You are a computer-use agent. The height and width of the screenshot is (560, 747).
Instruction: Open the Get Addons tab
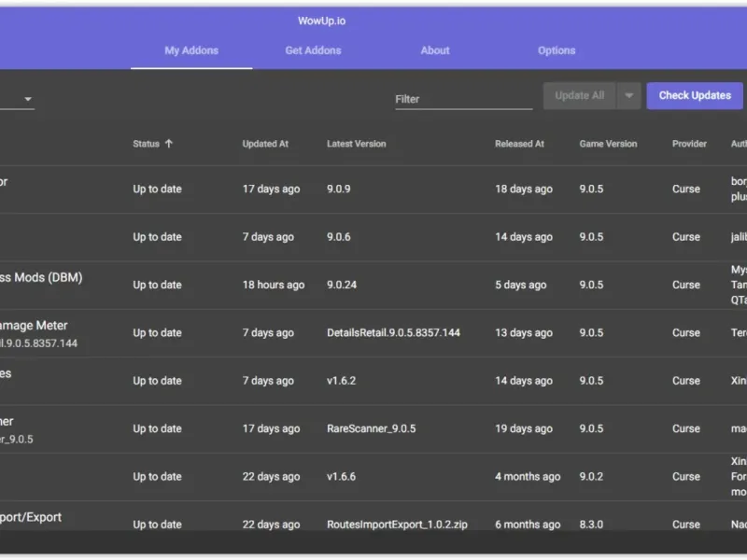(313, 50)
